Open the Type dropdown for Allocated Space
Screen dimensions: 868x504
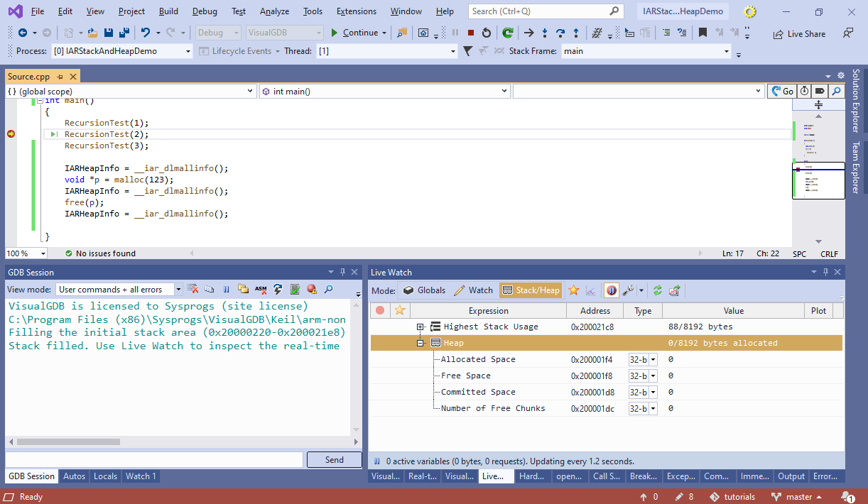[x=653, y=360]
